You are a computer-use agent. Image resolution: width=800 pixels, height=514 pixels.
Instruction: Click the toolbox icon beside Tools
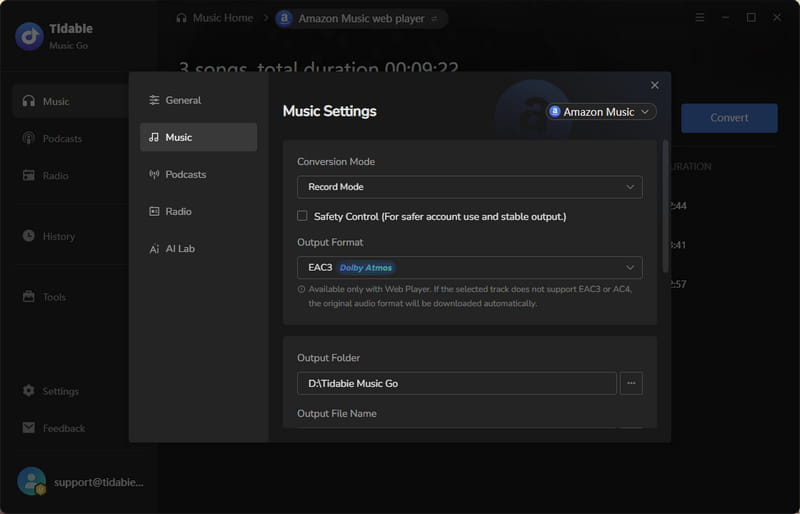pos(29,296)
